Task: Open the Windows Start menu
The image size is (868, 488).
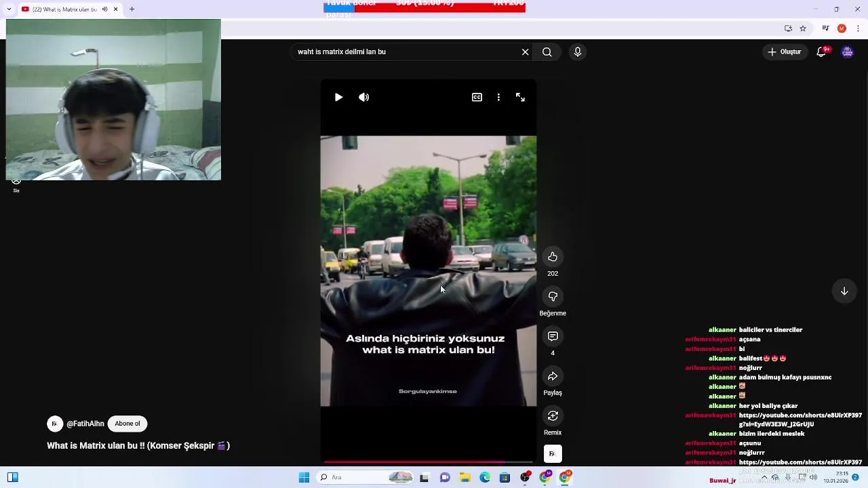Action: [304, 477]
